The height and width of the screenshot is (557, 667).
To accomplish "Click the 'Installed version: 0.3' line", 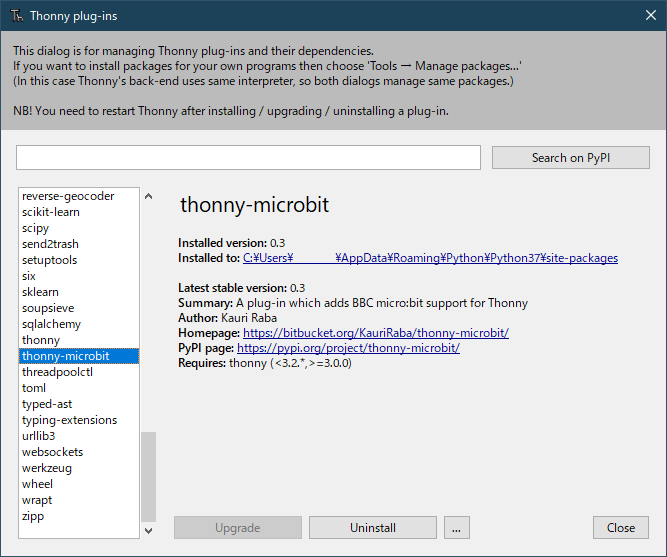I will click(x=231, y=243).
